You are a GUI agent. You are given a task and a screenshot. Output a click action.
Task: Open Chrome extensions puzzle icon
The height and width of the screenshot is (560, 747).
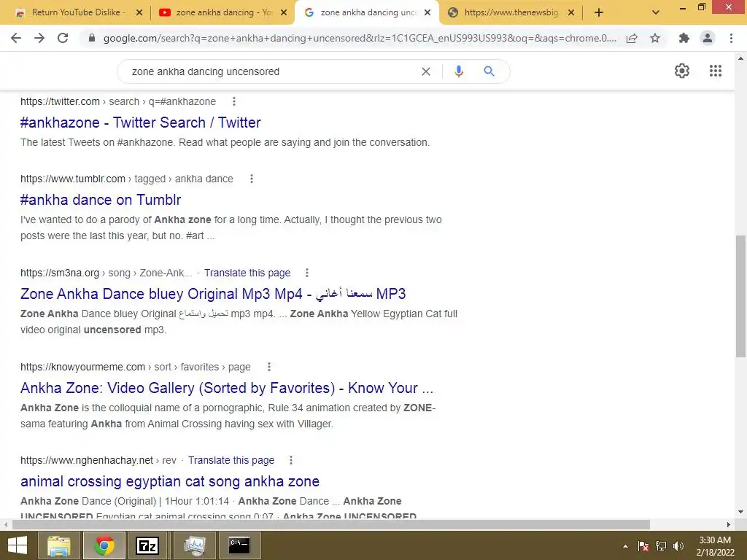click(684, 38)
